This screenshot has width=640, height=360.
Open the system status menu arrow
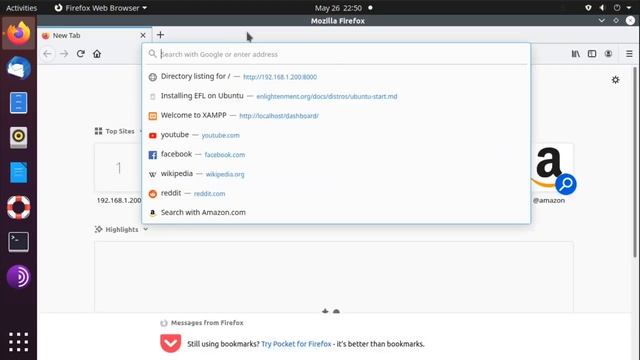coord(629,8)
